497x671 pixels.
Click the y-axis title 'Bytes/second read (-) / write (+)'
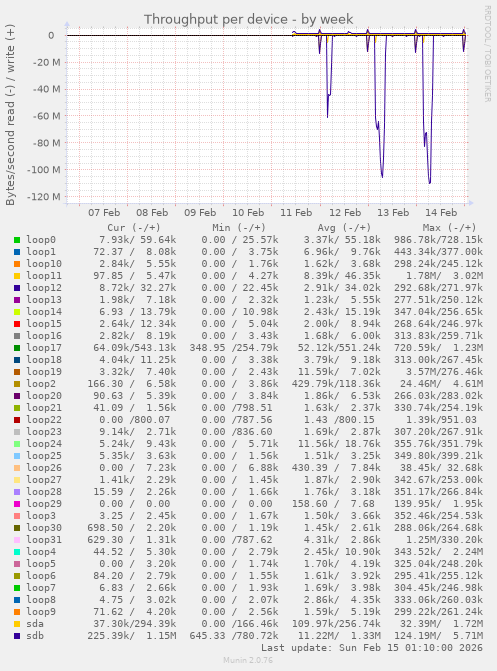tap(10, 114)
